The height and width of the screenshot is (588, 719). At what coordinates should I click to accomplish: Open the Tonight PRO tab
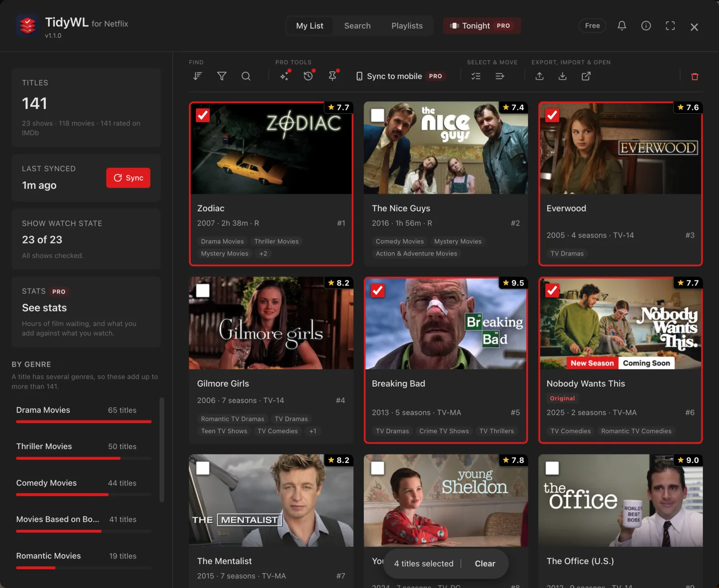(482, 26)
